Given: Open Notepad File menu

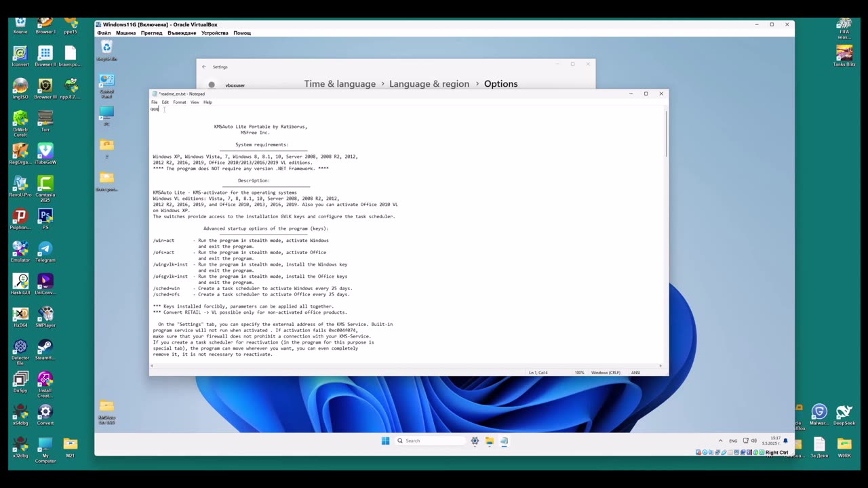Looking at the screenshot, I should click(x=154, y=102).
